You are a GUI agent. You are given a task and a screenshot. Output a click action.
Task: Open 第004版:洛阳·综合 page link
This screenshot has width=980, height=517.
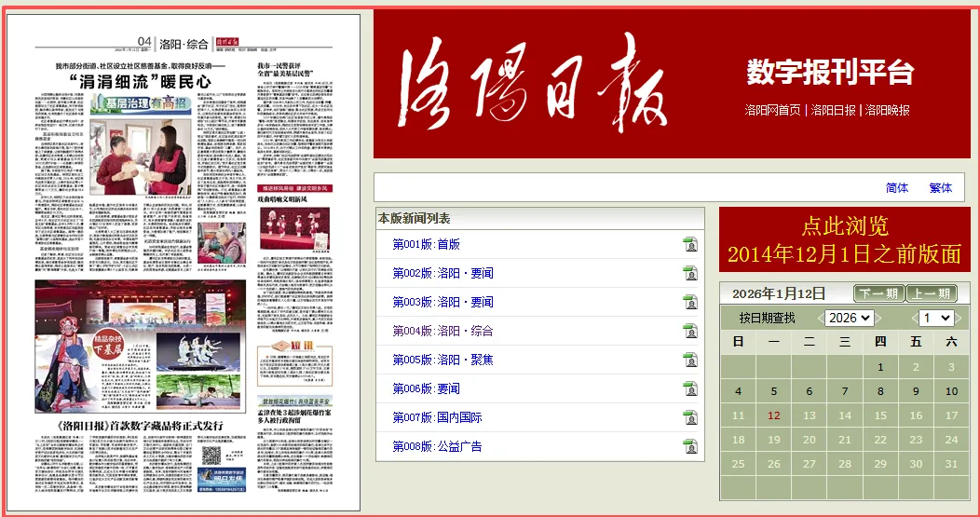click(x=442, y=331)
